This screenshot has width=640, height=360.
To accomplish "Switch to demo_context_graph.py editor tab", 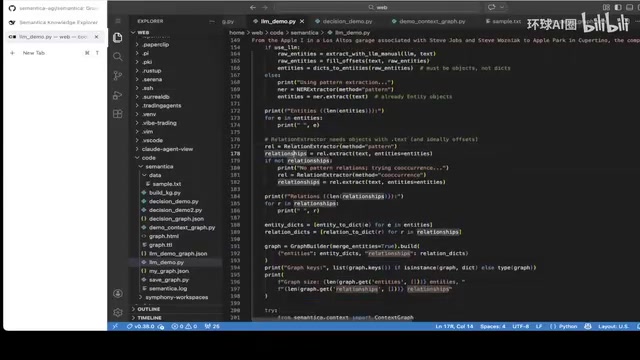I will (428, 21).
